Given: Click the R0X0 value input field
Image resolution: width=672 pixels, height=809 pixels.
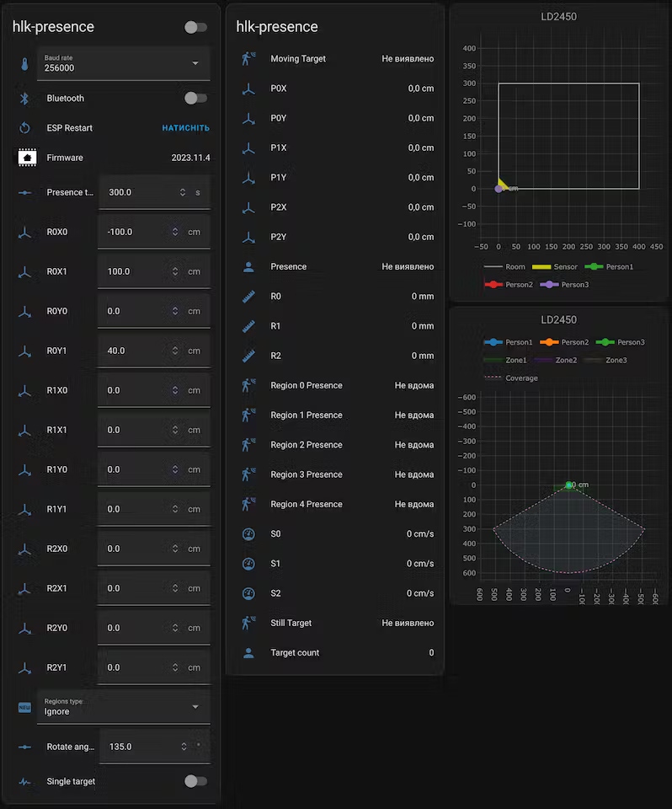Looking at the screenshot, I should (x=135, y=232).
